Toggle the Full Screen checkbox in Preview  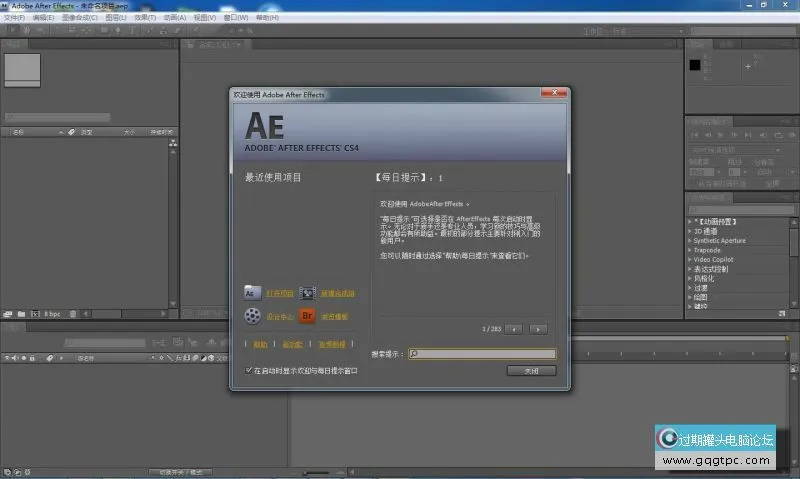760,184
